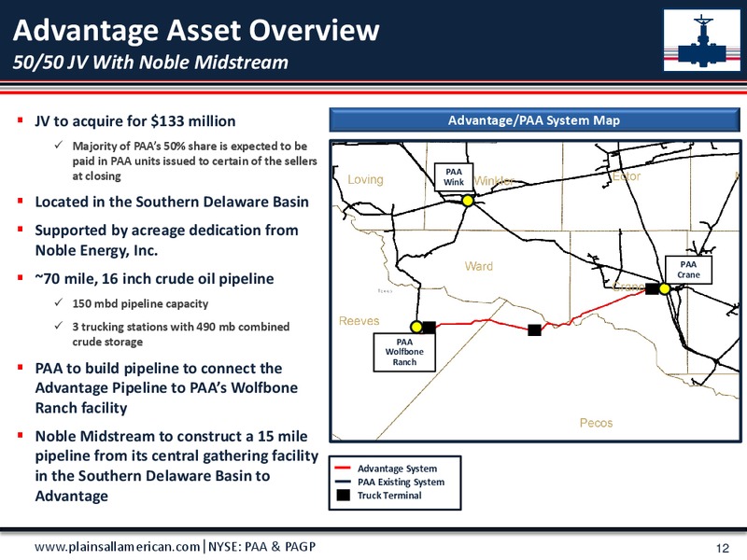The height and width of the screenshot is (560, 747).
Task: Click the PAA Wolfbone Ranch label box
Action: [x=404, y=352]
